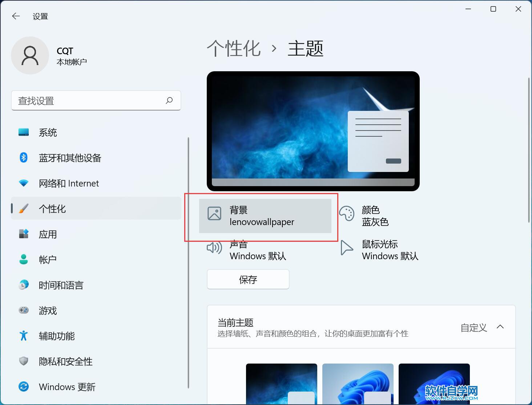
Task: Open 声音 Windows 默认 sound setting
Action: tap(257, 250)
